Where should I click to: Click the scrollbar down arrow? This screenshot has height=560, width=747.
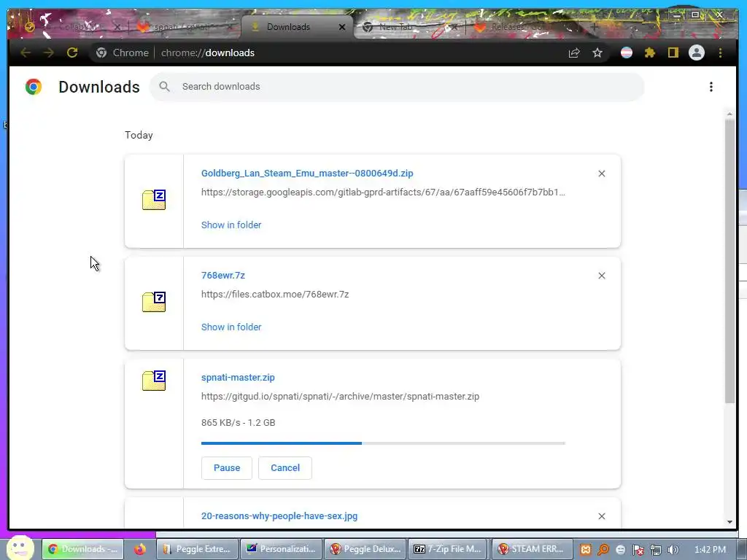point(729,522)
